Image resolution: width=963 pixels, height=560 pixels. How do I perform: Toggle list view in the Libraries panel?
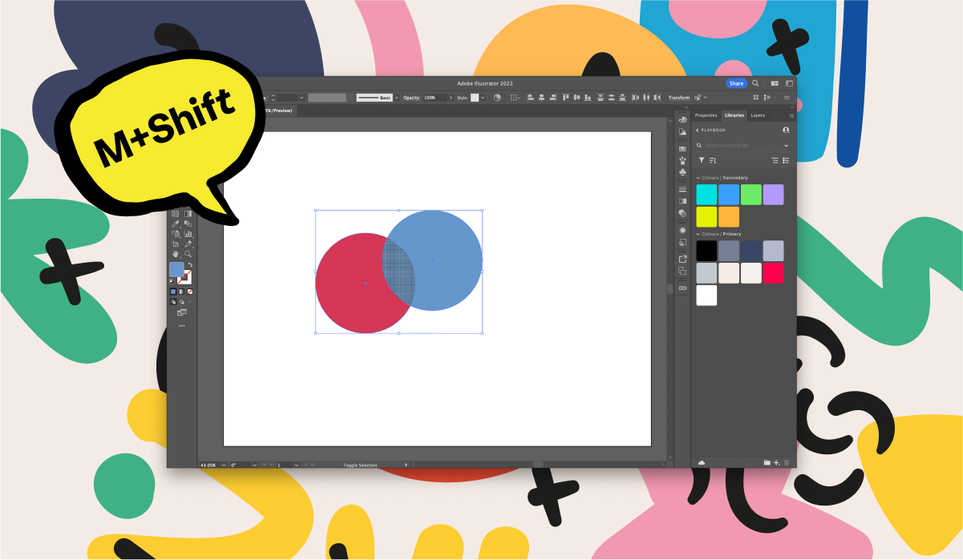787,160
